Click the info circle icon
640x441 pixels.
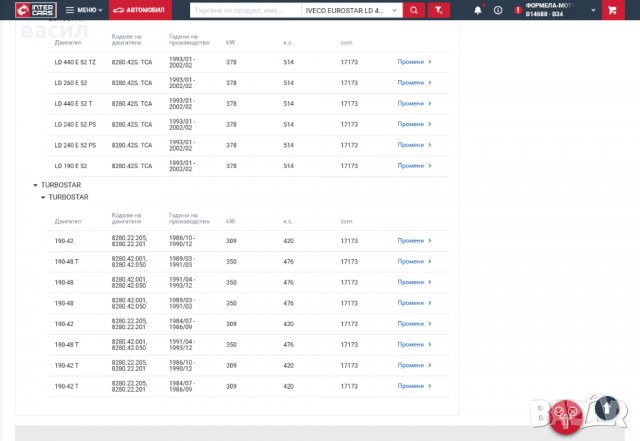coord(498,10)
